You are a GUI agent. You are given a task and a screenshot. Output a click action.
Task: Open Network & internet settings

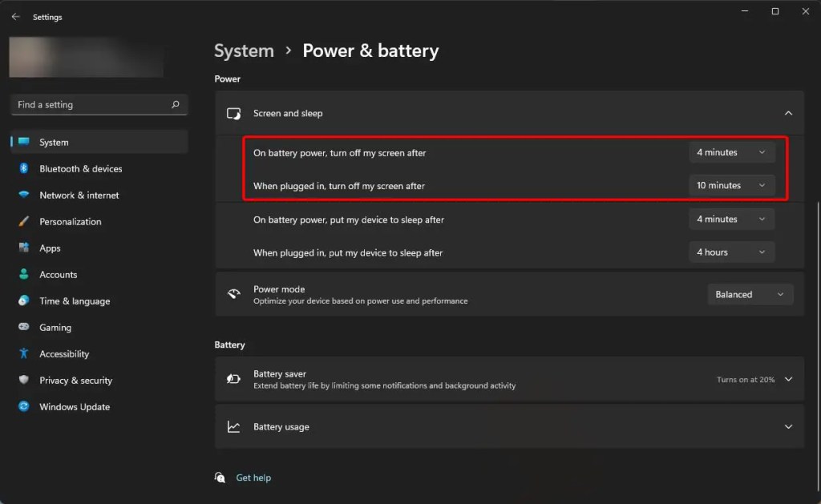click(99, 196)
